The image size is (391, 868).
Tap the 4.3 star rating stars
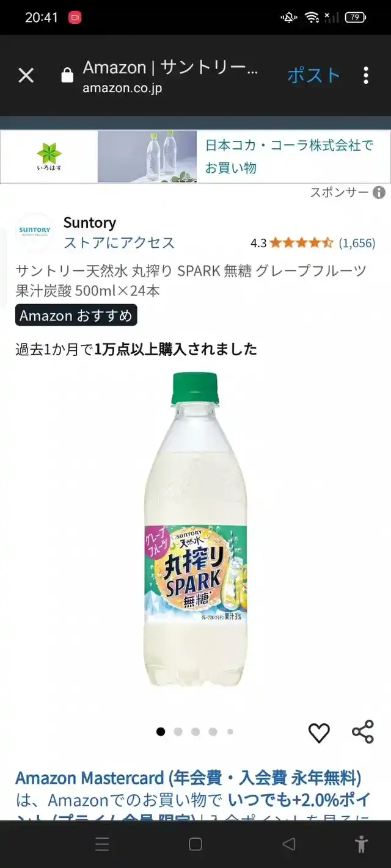301,243
